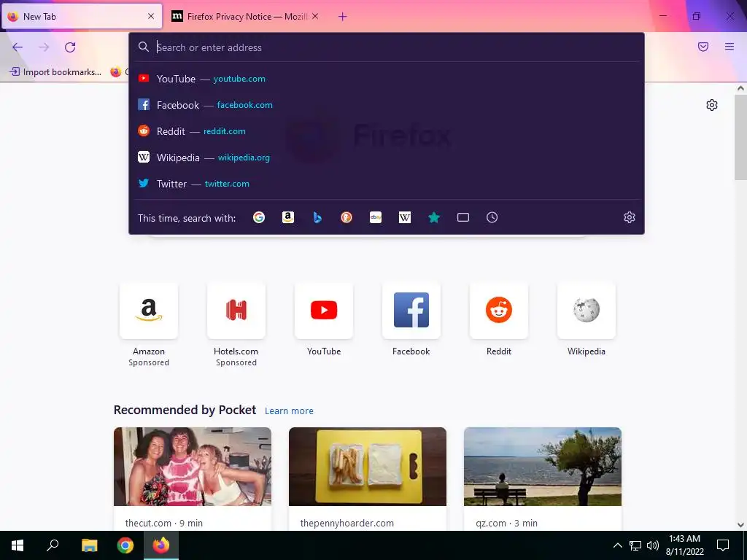Open volume control in system tray
The height and width of the screenshot is (560, 747).
(x=653, y=545)
